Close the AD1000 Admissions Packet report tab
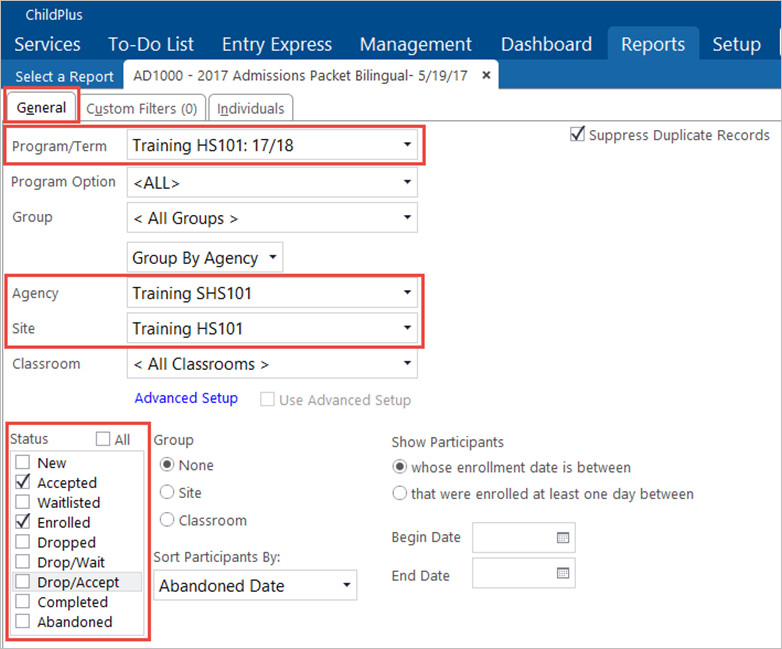 coord(486,76)
